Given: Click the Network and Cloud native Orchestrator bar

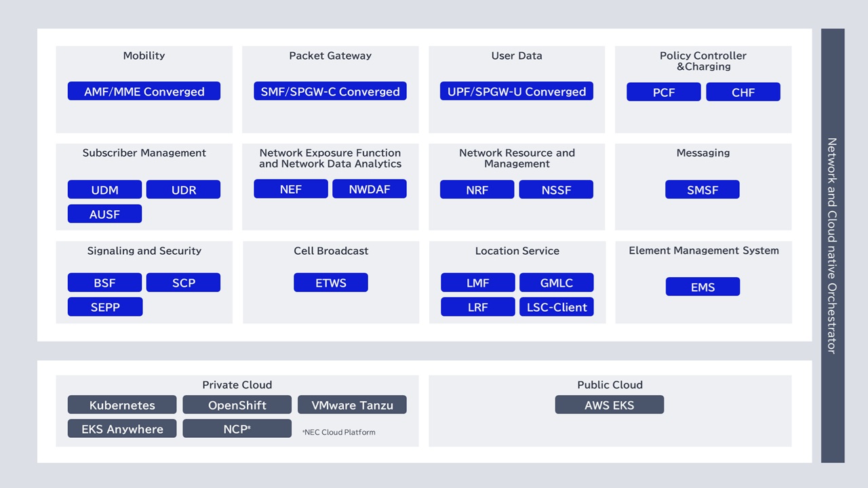Looking at the screenshot, I should pyautogui.click(x=832, y=245).
